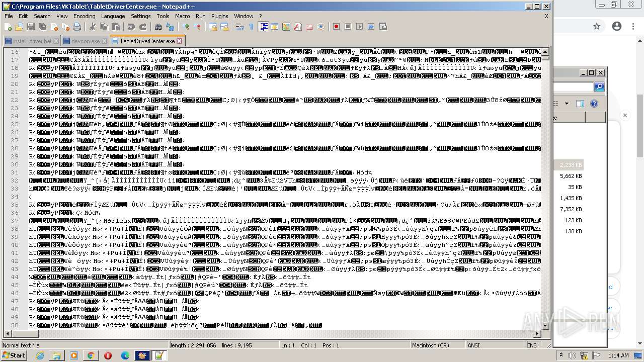This screenshot has height=362, width=644.
Task: Click the horizontal scrollbar right arrow
Action: click(x=537, y=334)
